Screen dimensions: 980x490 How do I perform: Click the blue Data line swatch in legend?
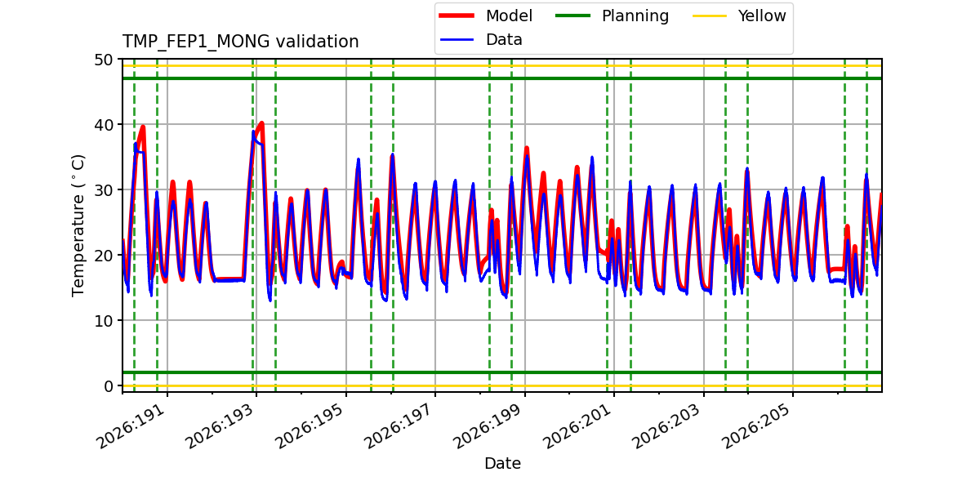pyautogui.click(x=458, y=39)
